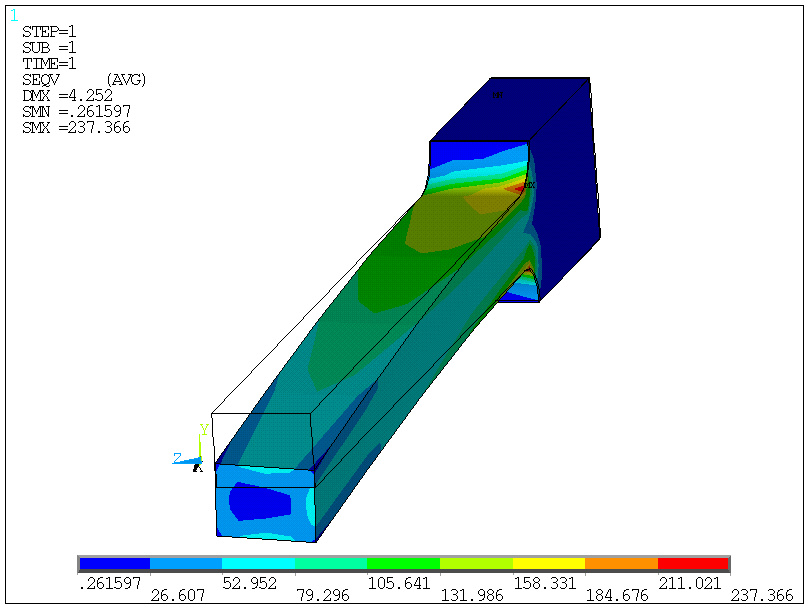Click the legend value 79.296
The image size is (810, 610).
click(322, 596)
